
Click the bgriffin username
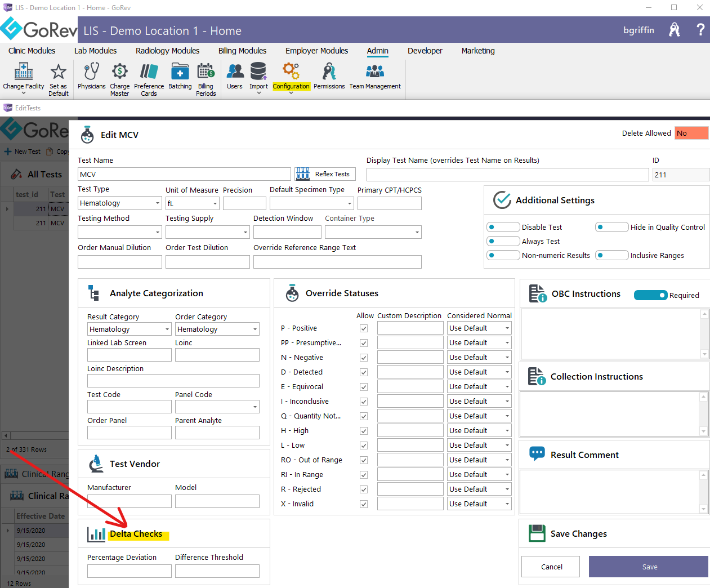click(x=639, y=30)
